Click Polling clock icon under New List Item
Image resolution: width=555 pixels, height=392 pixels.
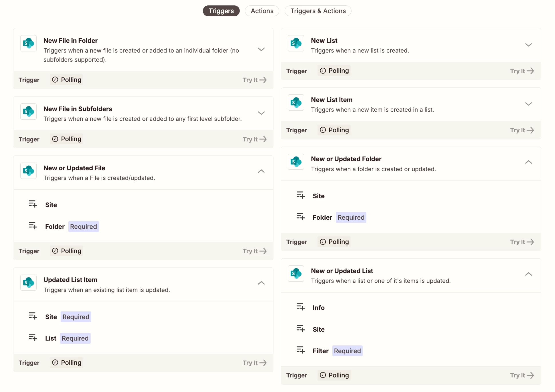pos(323,130)
